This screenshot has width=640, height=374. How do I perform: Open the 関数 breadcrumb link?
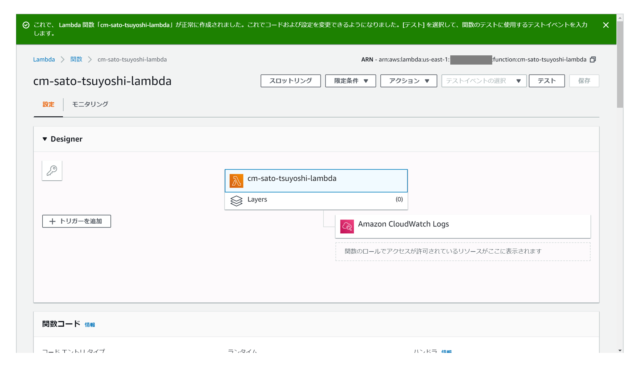(x=76, y=60)
